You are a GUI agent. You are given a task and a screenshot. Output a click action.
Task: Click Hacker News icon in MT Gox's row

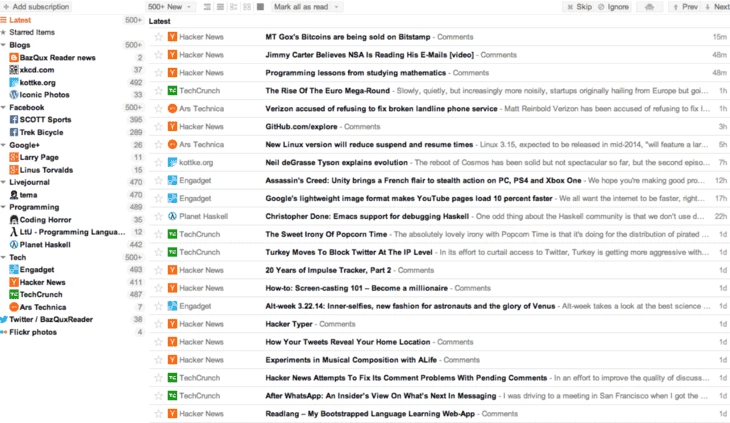click(172, 37)
